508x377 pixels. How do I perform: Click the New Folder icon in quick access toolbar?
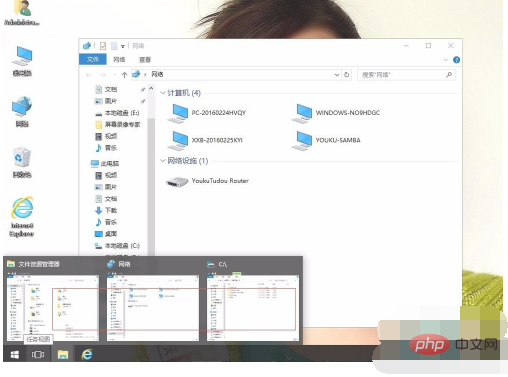[x=114, y=46]
